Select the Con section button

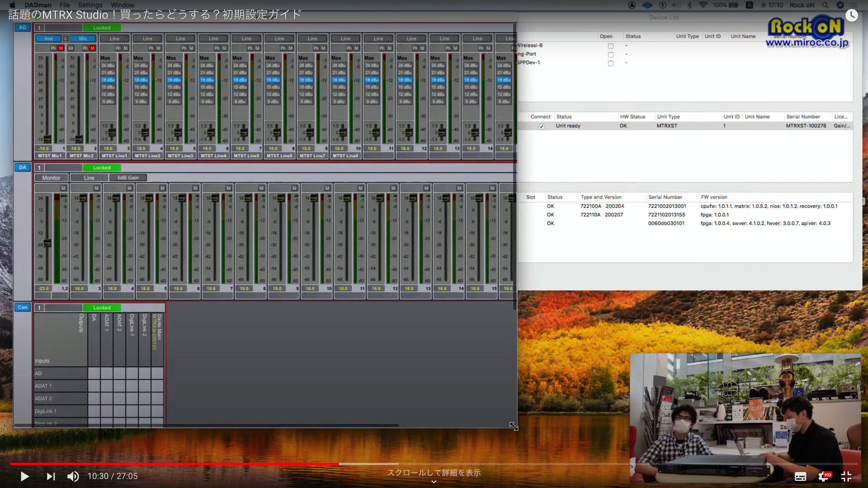(x=22, y=307)
